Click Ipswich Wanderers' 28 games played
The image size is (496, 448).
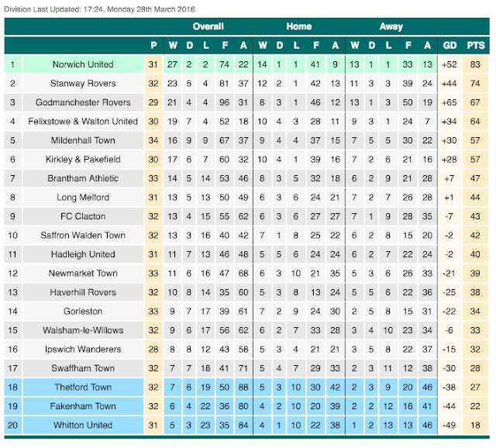(x=153, y=350)
